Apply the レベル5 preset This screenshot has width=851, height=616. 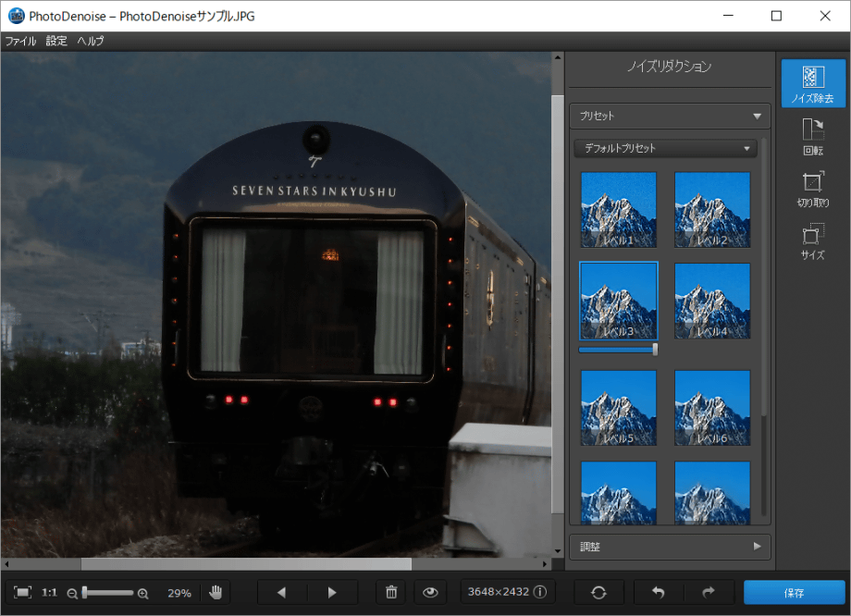(619, 408)
